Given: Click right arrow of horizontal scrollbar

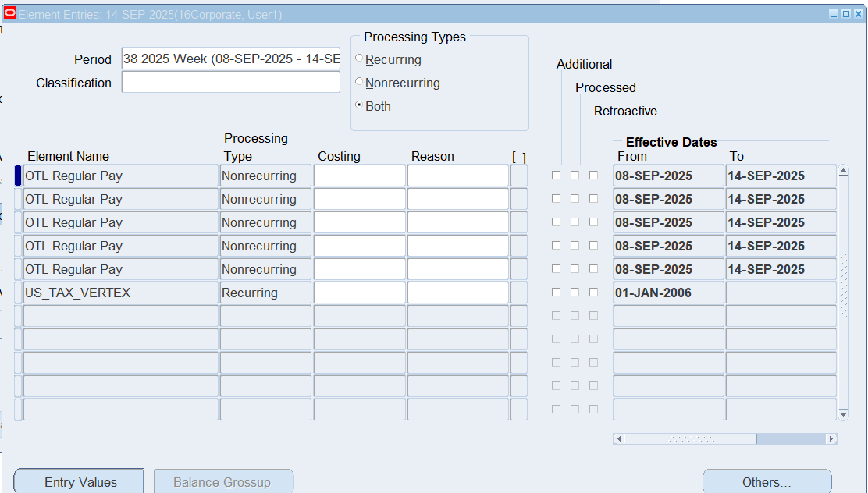Looking at the screenshot, I should click(x=831, y=439).
